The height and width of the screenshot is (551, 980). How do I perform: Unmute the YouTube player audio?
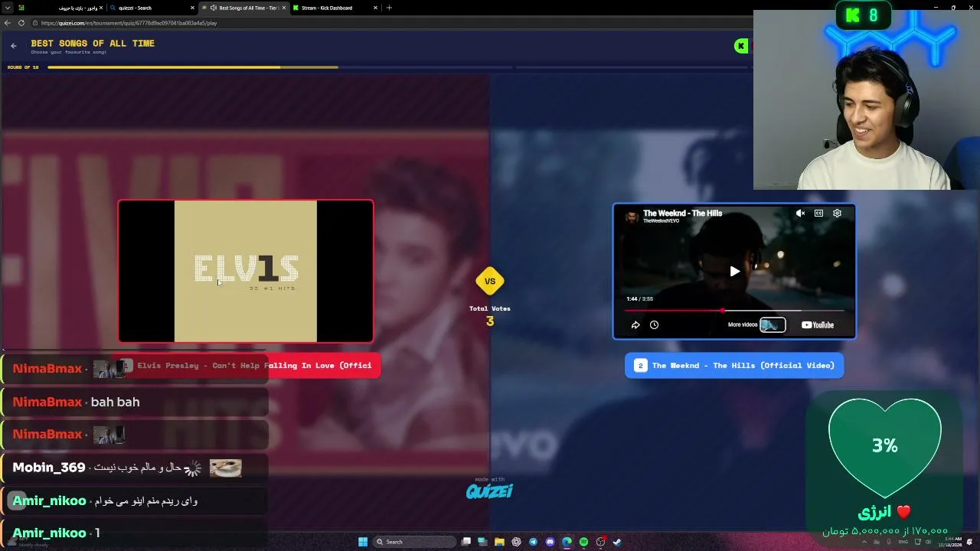800,214
